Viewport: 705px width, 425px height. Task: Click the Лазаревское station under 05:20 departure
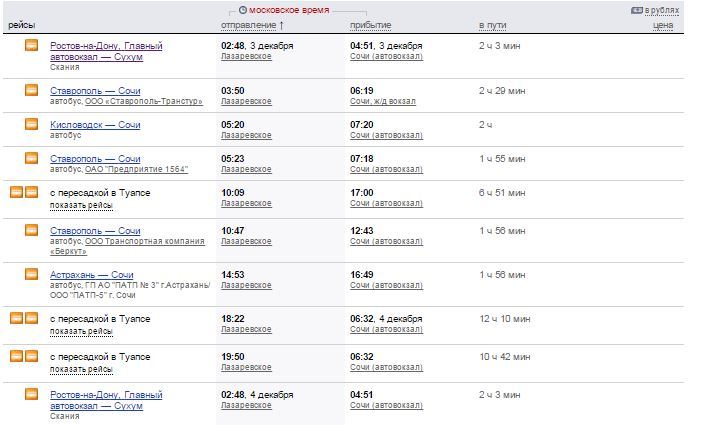pyautogui.click(x=245, y=135)
